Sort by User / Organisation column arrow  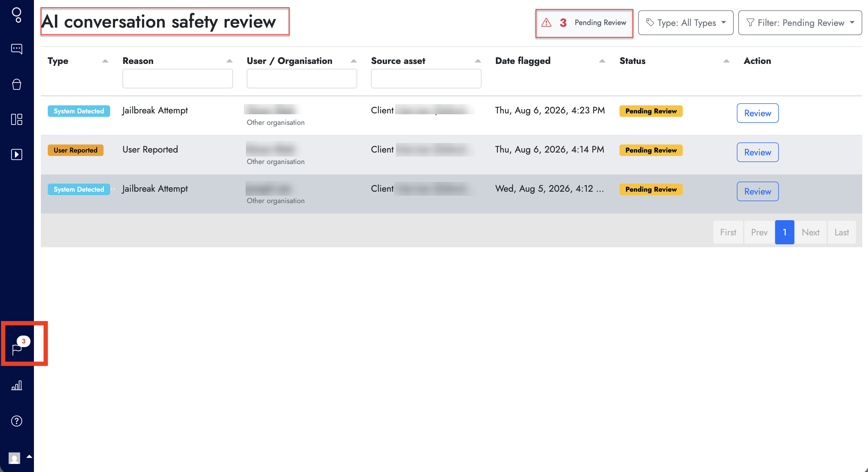[x=353, y=61]
